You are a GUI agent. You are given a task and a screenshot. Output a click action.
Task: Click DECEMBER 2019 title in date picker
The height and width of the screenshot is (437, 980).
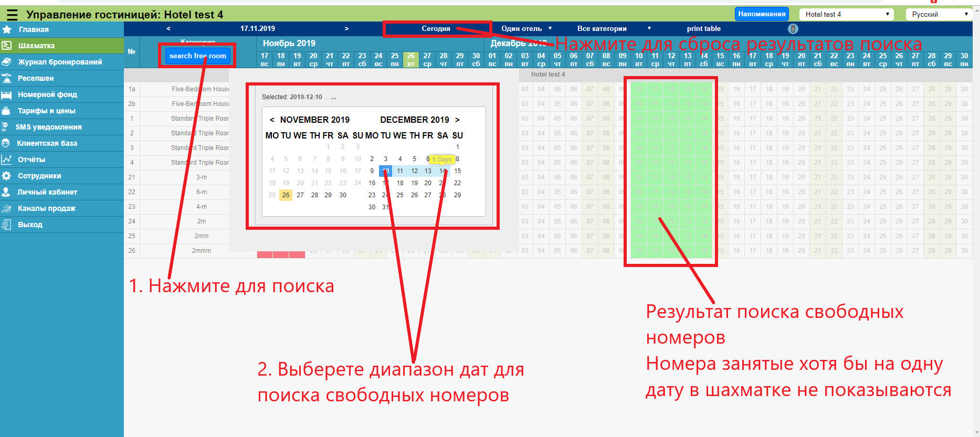pyautogui.click(x=415, y=120)
